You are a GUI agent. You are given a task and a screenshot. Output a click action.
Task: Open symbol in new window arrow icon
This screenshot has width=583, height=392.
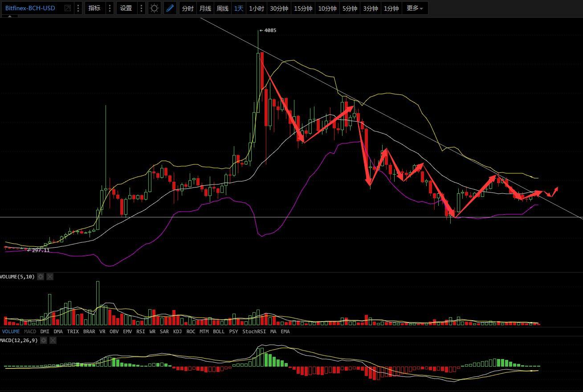point(67,8)
